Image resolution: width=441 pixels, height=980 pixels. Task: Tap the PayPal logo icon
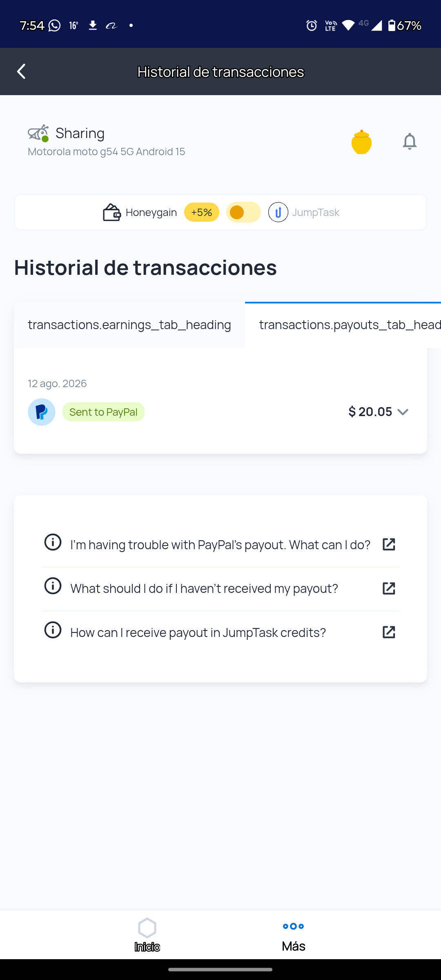tap(42, 412)
